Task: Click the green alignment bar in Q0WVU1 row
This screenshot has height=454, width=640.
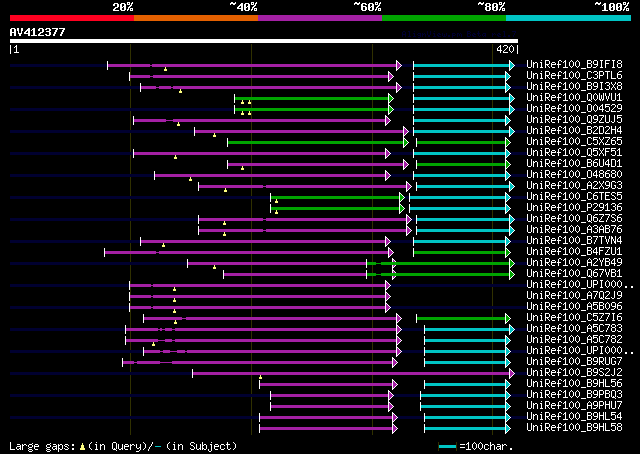Action: coord(314,98)
